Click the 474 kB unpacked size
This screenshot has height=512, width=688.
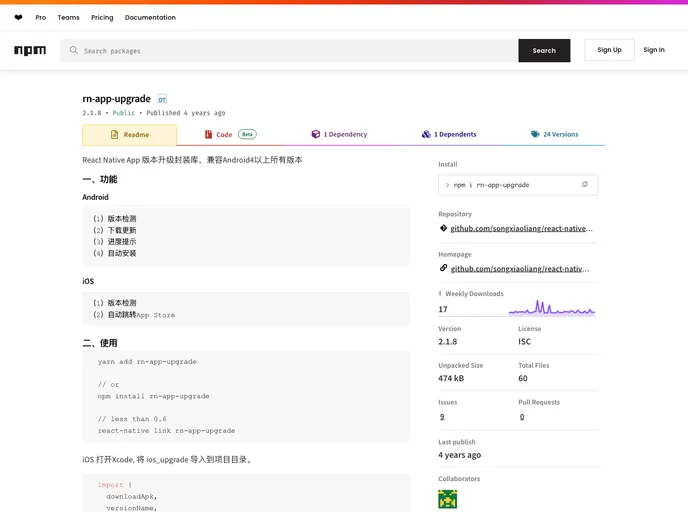pyautogui.click(x=451, y=378)
